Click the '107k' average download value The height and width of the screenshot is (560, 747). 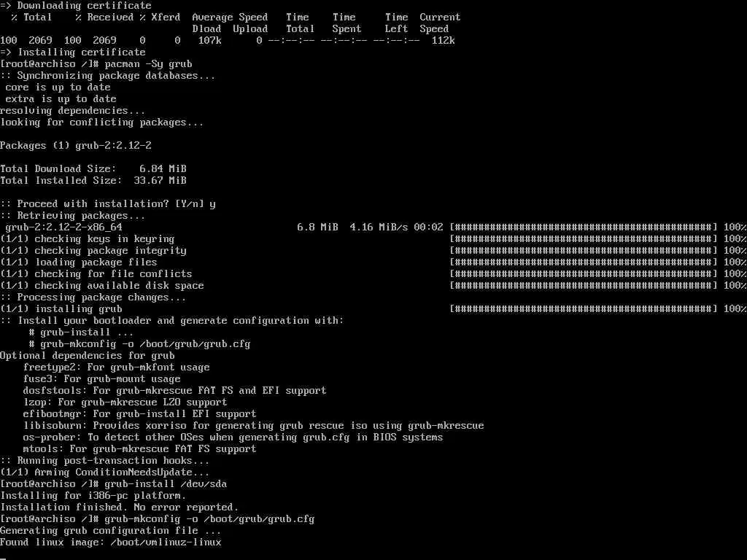click(209, 41)
